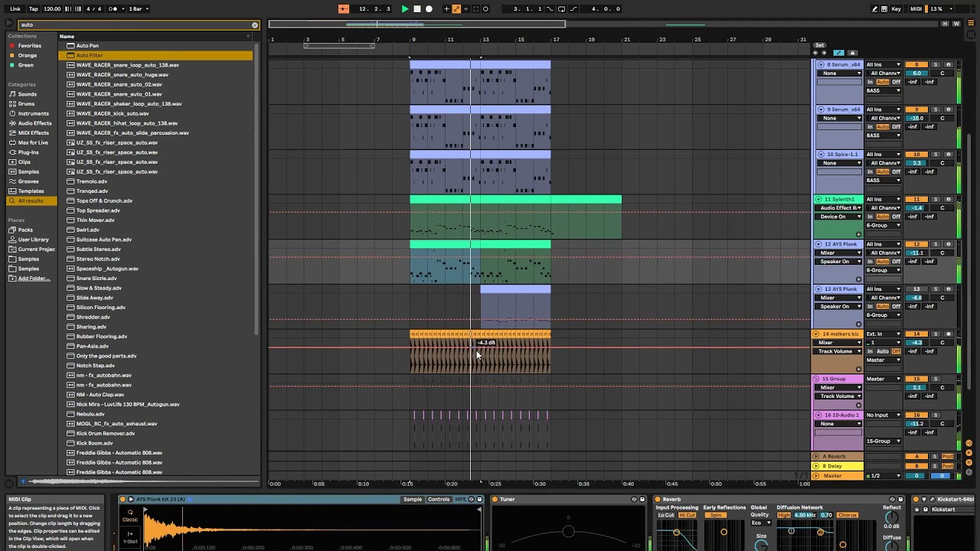Collapse track 8 Serum_x64 with fold arrow
The image size is (980, 551).
click(x=821, y=64)
